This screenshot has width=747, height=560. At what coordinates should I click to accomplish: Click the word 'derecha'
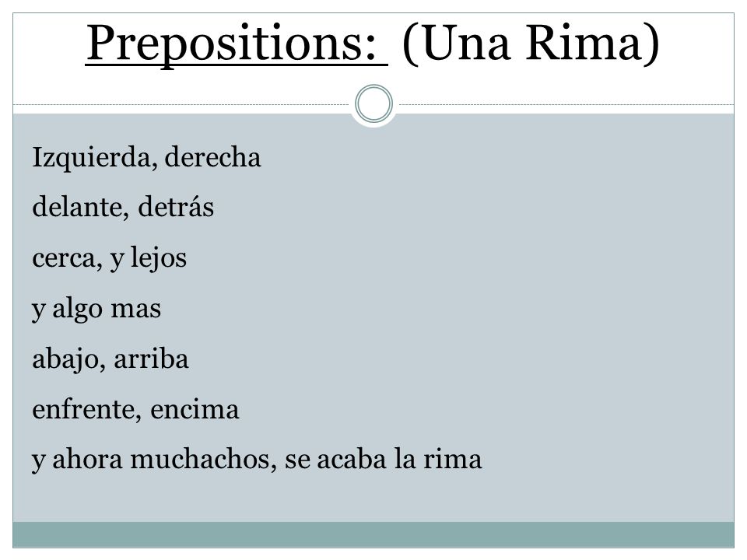(212, 157)
